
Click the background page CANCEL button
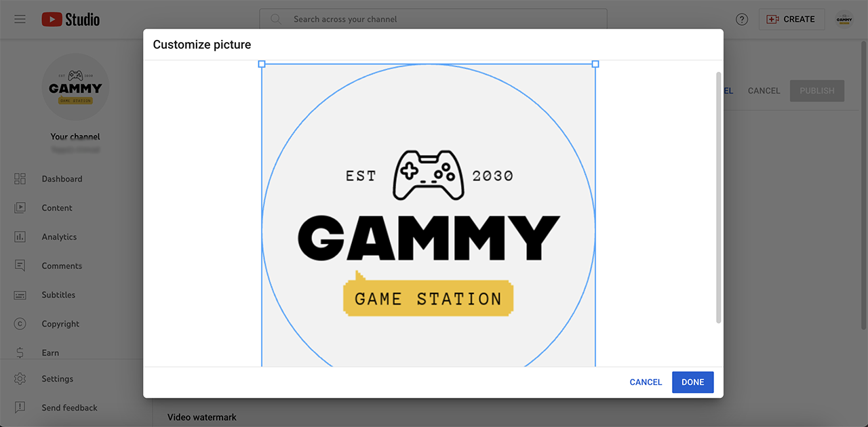pyautogui.click(x=764, y=91)
